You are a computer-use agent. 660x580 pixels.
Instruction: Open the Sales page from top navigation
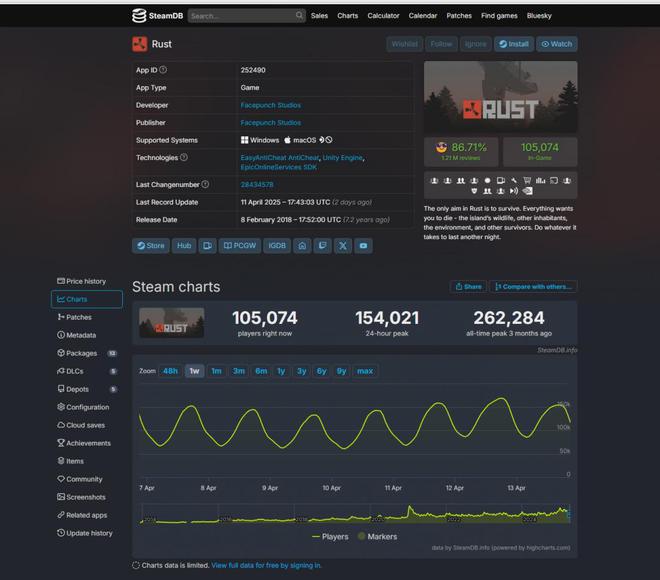pos(319,16)
